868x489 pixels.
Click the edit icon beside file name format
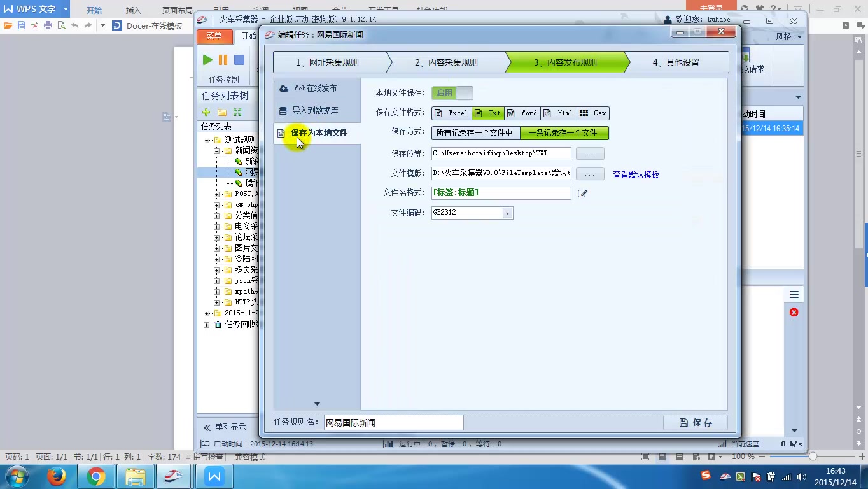(x=582, y=194)
